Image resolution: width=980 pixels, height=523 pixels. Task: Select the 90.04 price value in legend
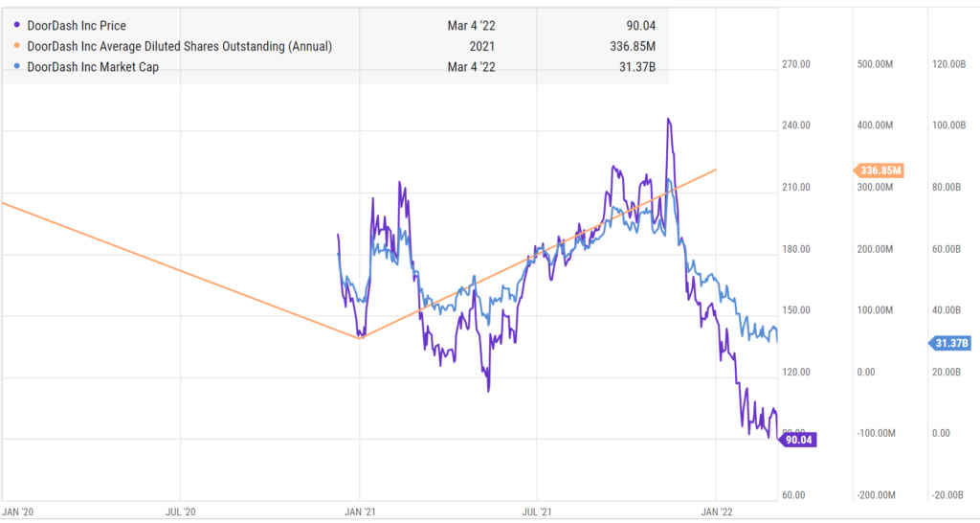click(640, 26)
